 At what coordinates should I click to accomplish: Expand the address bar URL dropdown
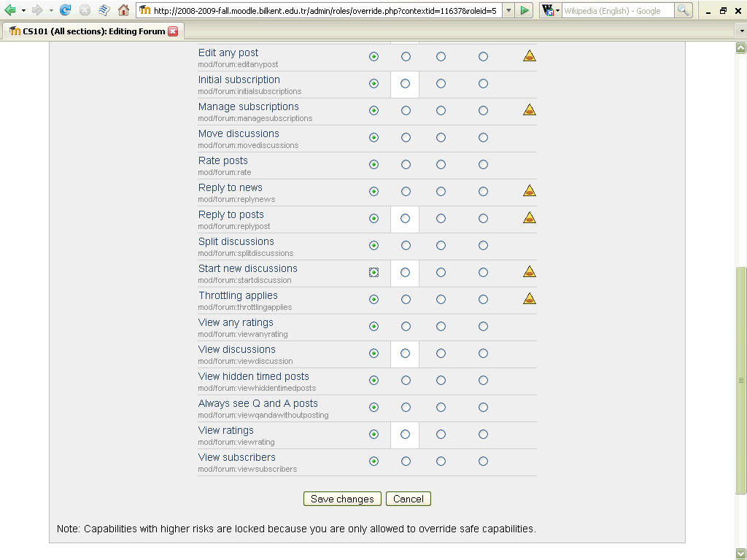(x=508, y=10)
